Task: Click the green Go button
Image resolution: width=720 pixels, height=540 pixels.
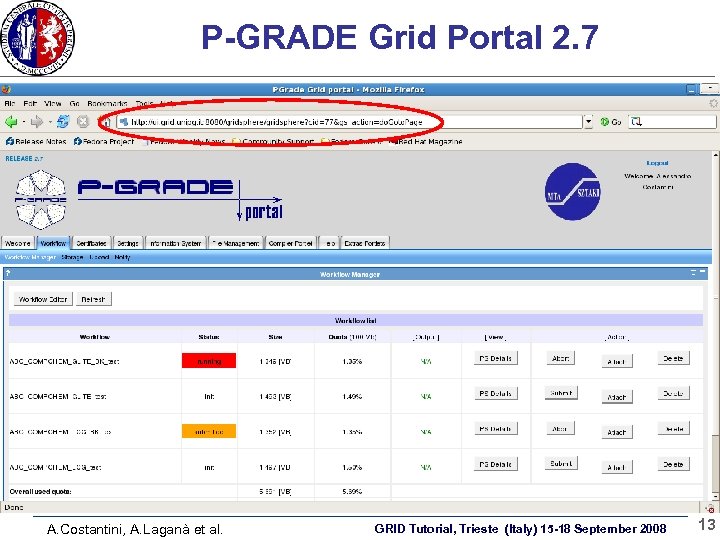Action: (611, 122)
